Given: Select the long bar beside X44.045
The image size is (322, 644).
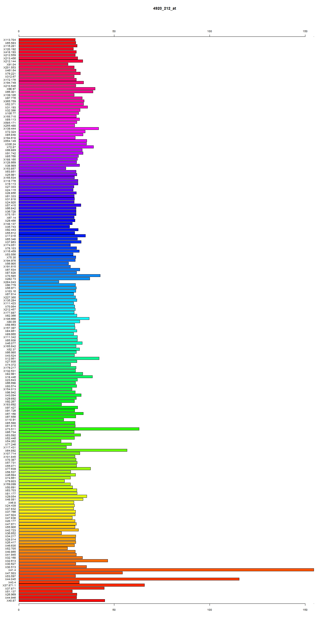Looking at the screenshot, I should tap(129, 579).
